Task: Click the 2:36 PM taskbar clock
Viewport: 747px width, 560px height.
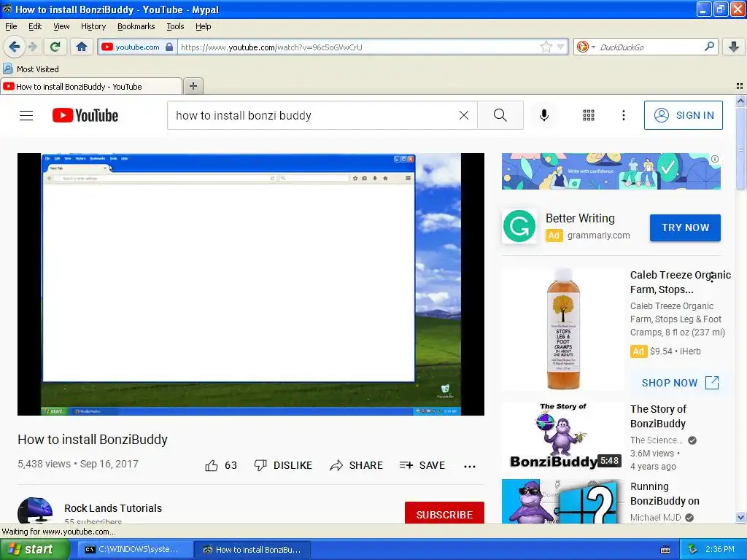Action: point(720,549)
